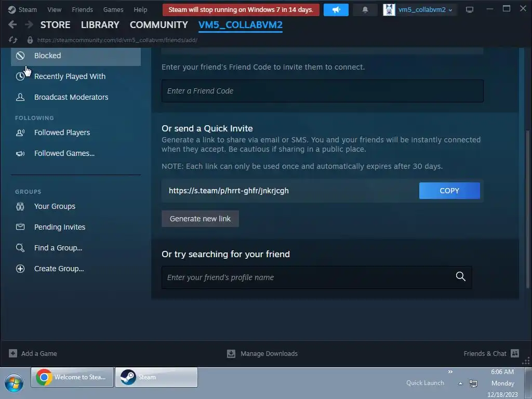
Task: Reload the page with the refresh icon
Action: point(13,40)
